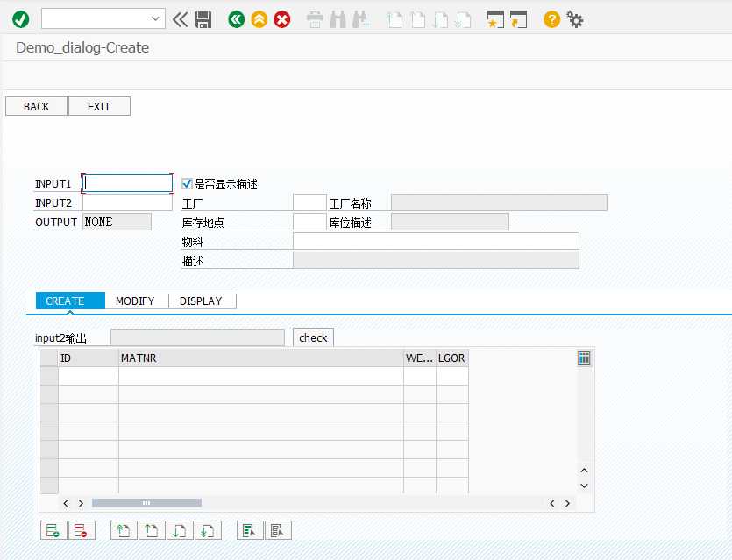The width and height of the screenshot is (732, 560).
Task: Click the table Next Page icon
Action: 179,530
